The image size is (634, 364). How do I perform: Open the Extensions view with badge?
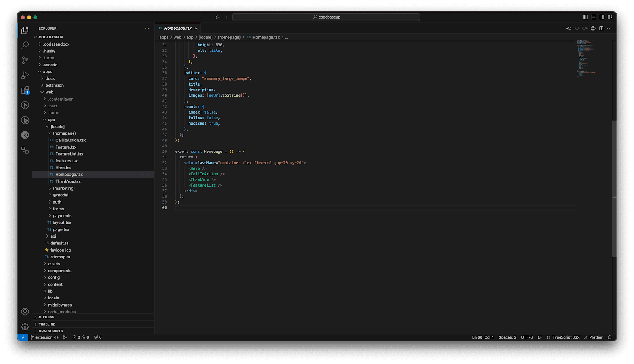point(25,90)
